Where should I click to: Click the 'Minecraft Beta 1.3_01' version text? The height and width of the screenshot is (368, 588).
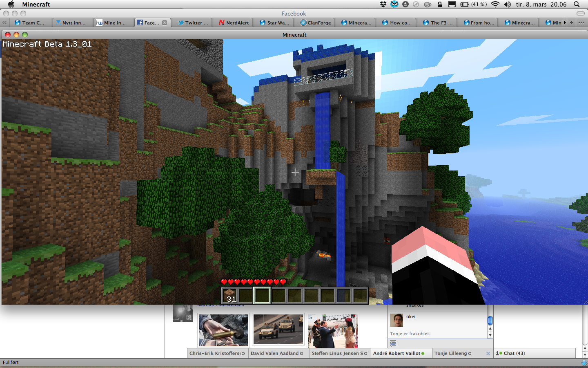click(47, 44)
